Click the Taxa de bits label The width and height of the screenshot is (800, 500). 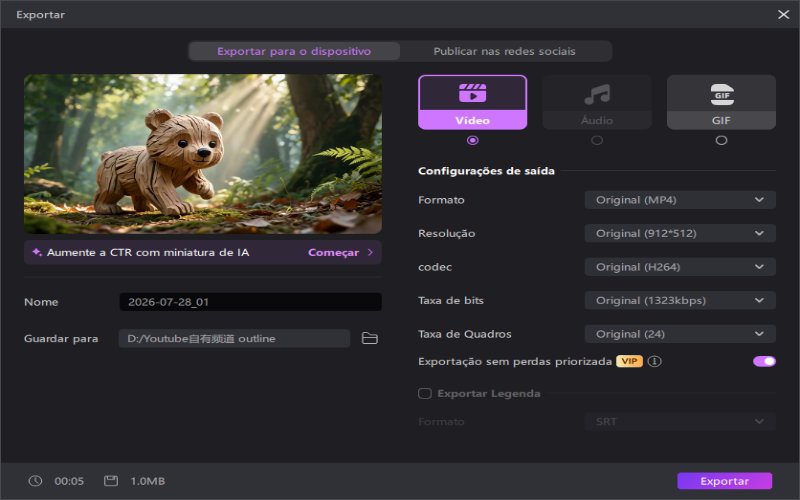(x=451, y=301)
